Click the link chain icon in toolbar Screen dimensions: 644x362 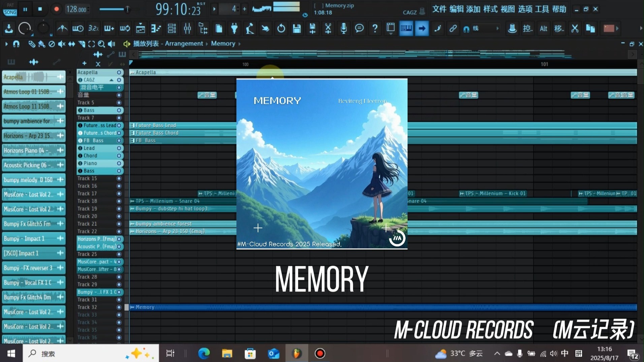[x=453, y=29]
